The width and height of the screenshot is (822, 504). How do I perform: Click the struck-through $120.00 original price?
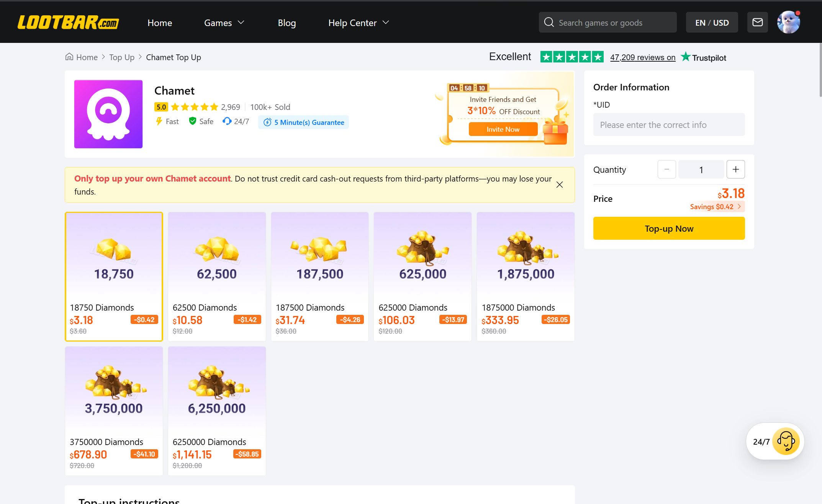[x=390, y=331]
